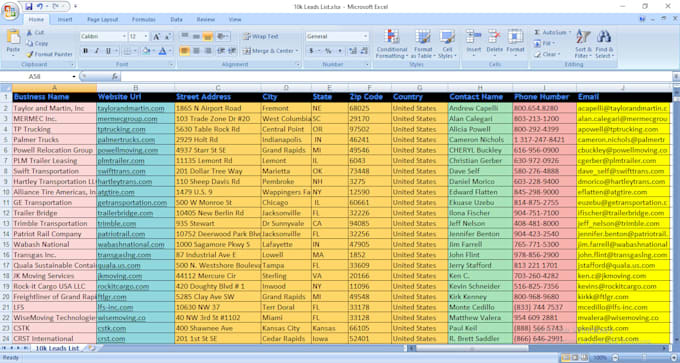The image size is (680, 363).
Task: Switch to the Review tab
Action: pyautogui.click(x=206, y=20)
